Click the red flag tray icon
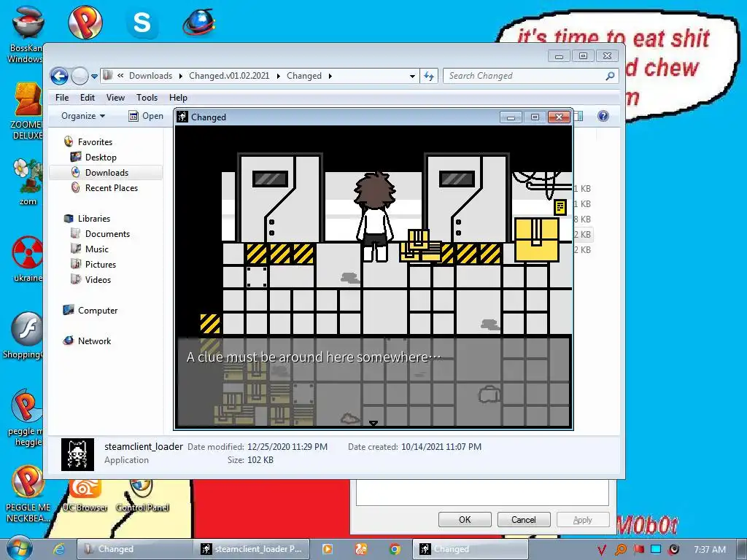 click(x=638, y=550)
